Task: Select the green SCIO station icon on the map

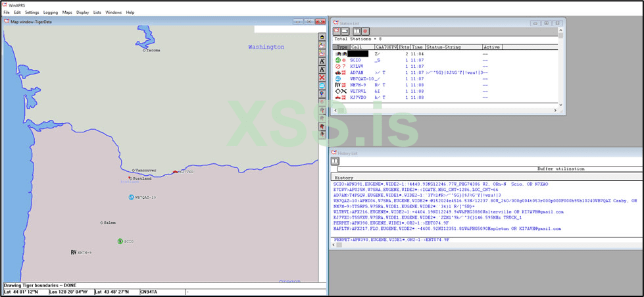Action: pos(120,242)
